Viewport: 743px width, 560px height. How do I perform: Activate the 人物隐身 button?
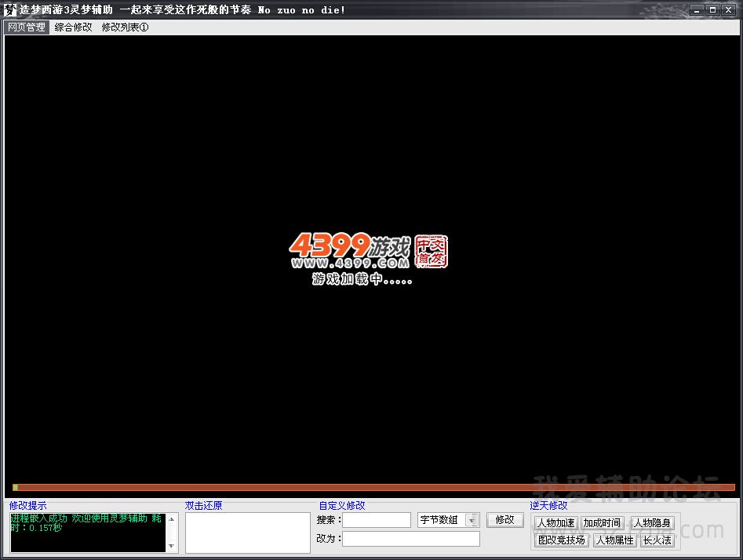pos(652,522)
